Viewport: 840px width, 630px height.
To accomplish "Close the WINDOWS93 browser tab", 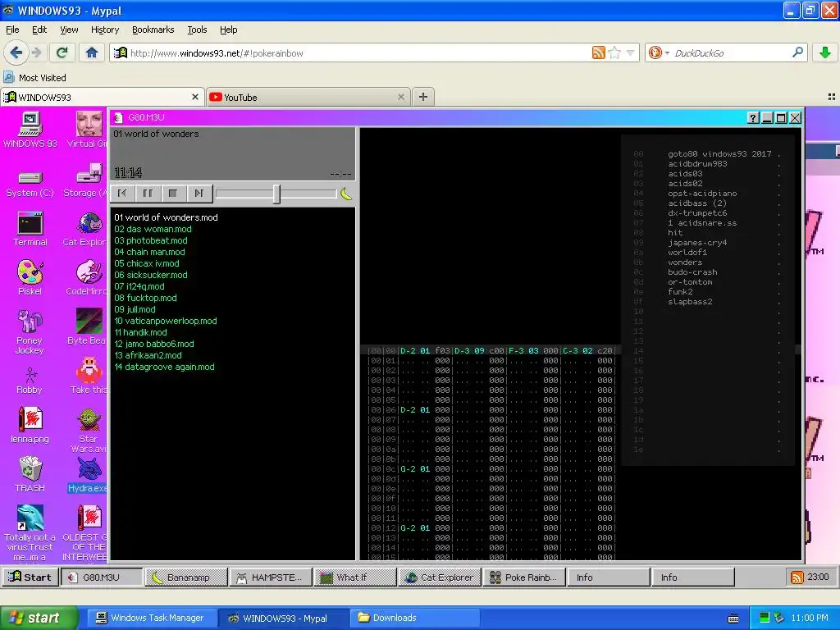I will coord(195,97).
